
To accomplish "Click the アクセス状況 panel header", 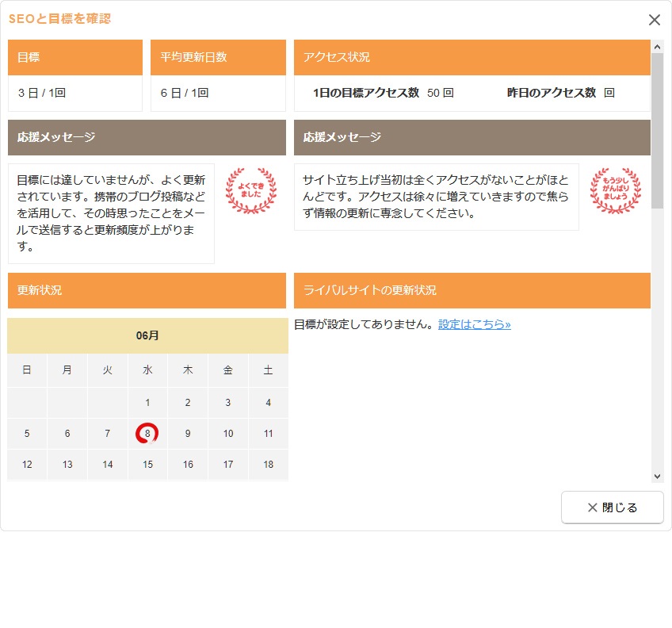I will [x=472, y=57].
